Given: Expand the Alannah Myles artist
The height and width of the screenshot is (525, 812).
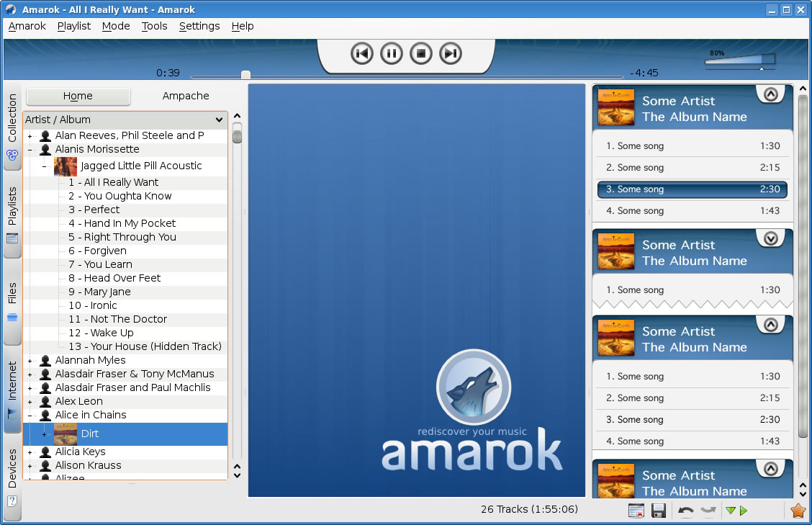Looking at the screenshot, I should pos(30,361).
